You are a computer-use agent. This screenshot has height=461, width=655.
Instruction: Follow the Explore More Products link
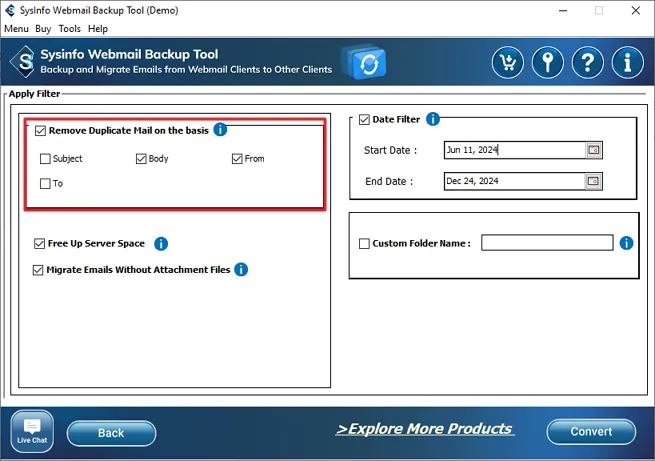[x=424, y=429]
